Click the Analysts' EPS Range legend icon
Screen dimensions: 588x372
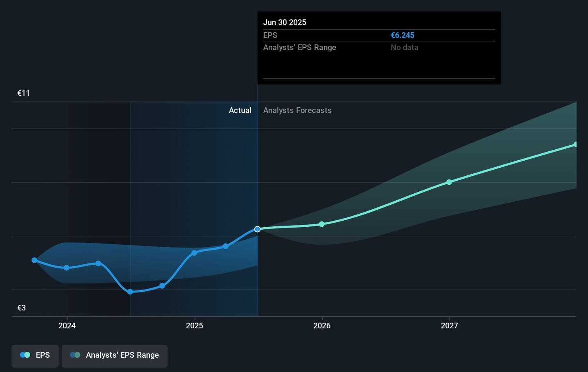tap(75, 355)
